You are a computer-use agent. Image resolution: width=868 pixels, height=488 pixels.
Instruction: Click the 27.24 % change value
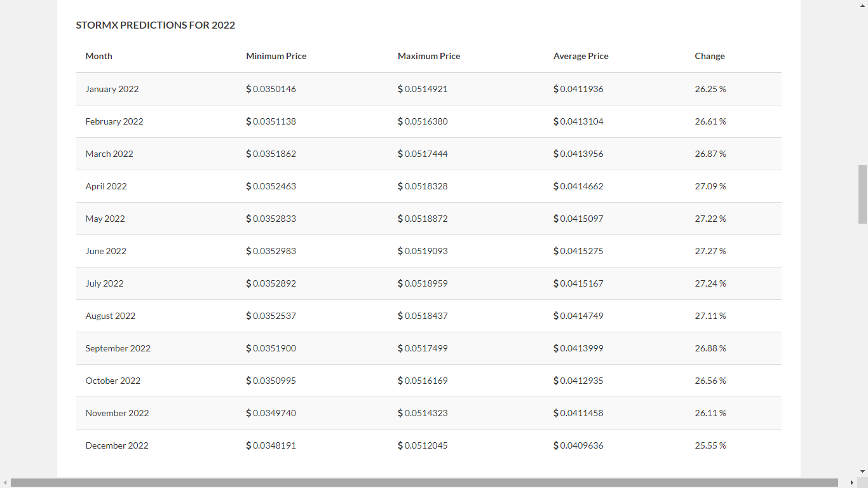[x=710, y=283]
